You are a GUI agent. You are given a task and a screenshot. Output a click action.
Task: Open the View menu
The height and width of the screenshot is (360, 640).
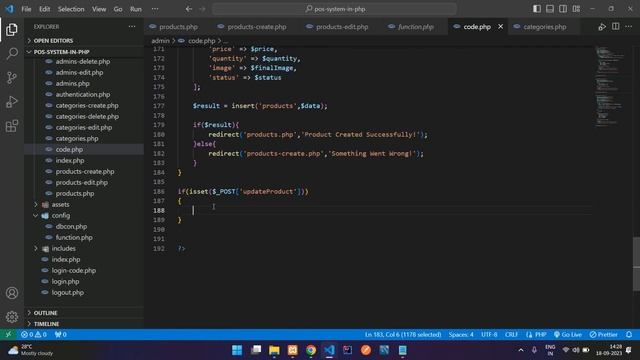point(99,9)
